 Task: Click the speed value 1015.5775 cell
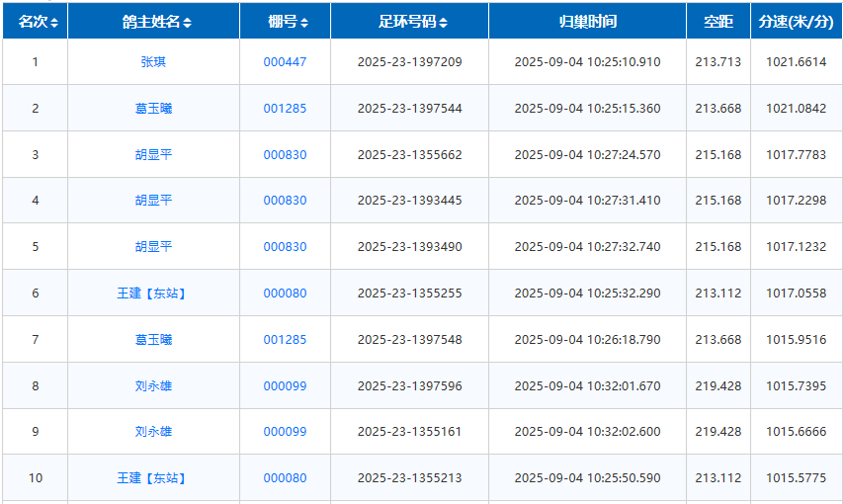796,478
